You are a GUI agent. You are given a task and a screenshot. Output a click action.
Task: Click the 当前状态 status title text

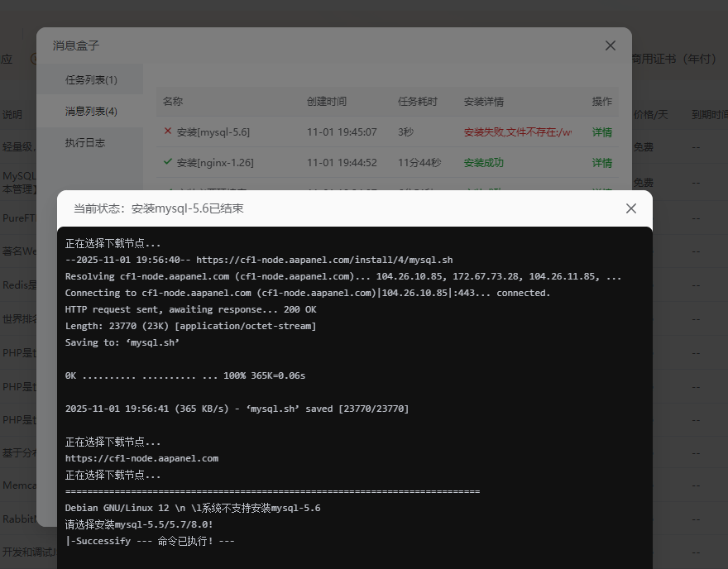coord(158,208)
